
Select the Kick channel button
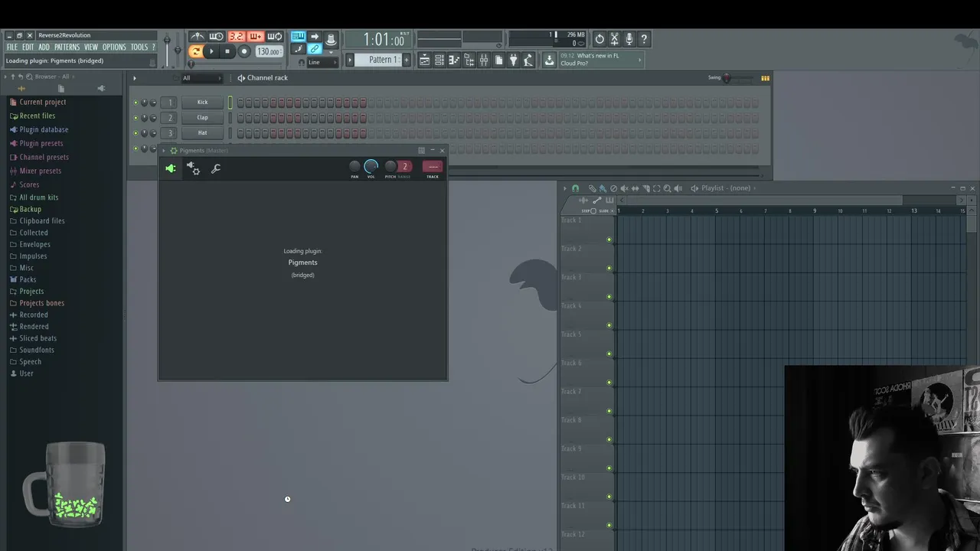tap(202, 103)
